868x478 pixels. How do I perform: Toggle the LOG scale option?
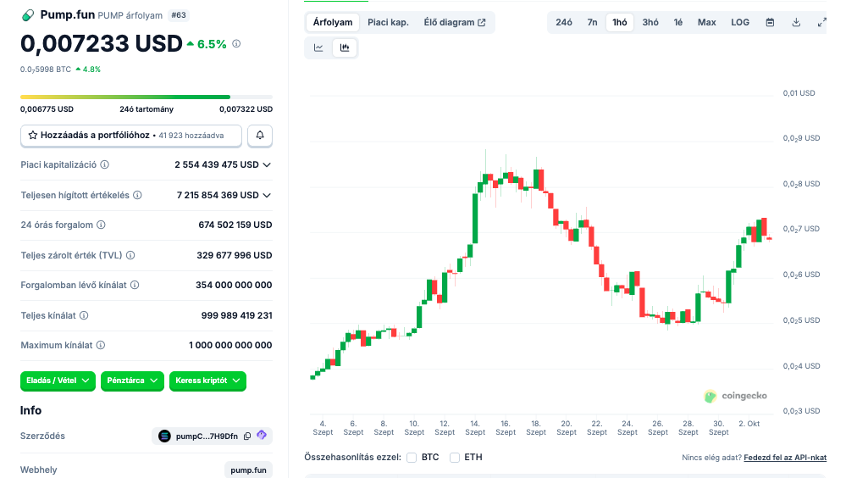pyautogui.click(x=740, y=23)
